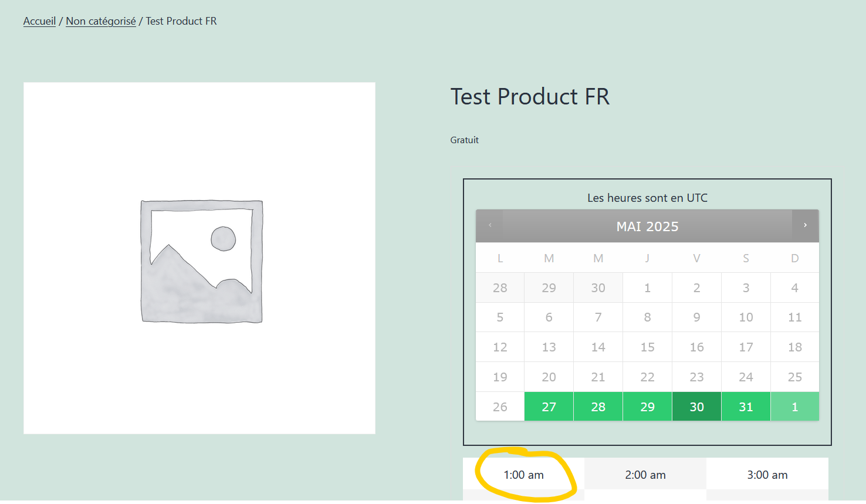Click disabled date 9 in the calendar

(x=696, y=317)
